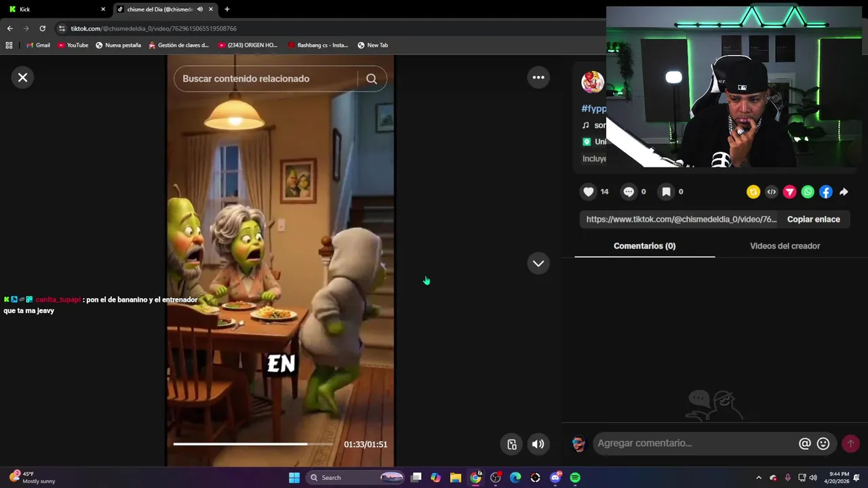Click the taskbar Search box
Viewport: 868px width, 488px height.
[355, 478]
